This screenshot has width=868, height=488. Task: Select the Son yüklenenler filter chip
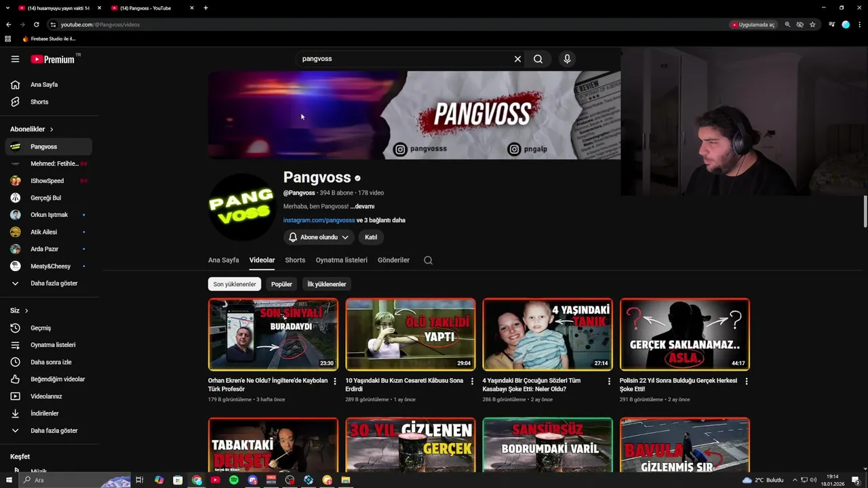click(235, 284)
